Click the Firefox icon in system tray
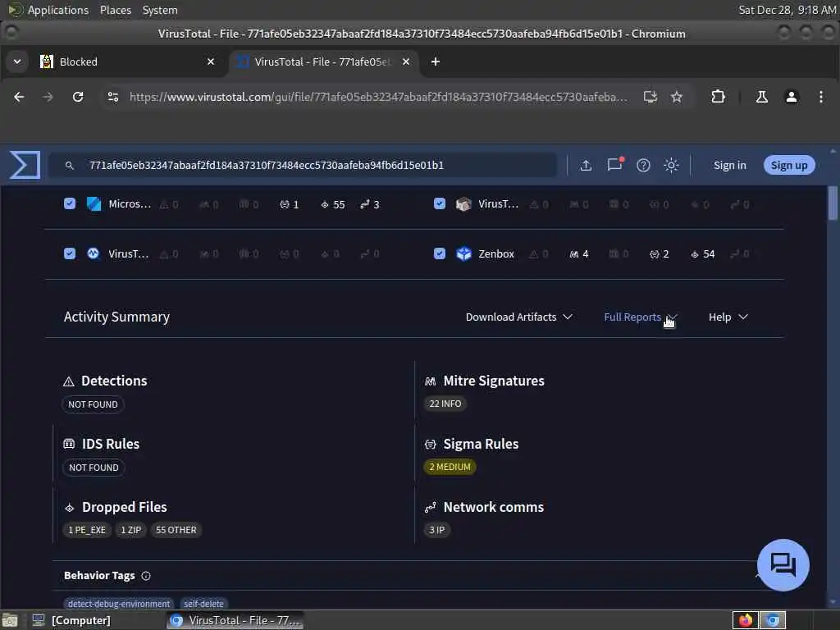This screenshot has height=630, width=840. point(745,620)
